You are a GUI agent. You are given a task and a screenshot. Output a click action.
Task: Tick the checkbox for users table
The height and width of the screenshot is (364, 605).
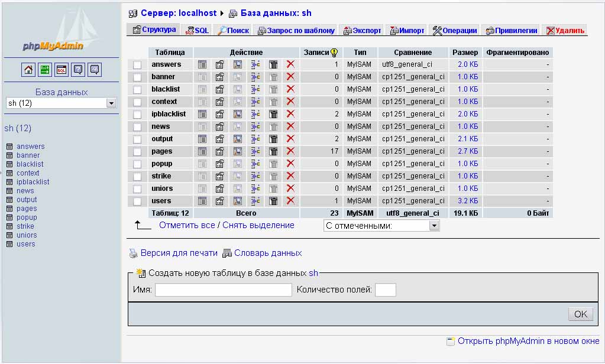click(137, 201)
